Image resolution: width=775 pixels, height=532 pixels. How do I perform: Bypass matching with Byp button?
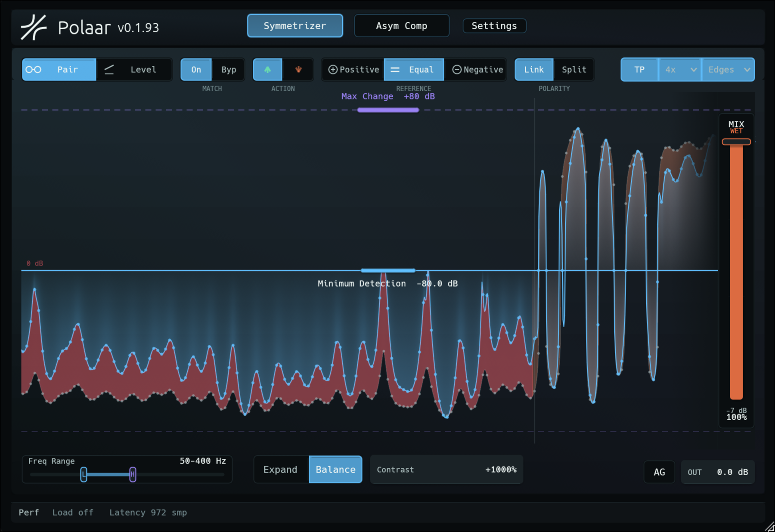point(229,70)
